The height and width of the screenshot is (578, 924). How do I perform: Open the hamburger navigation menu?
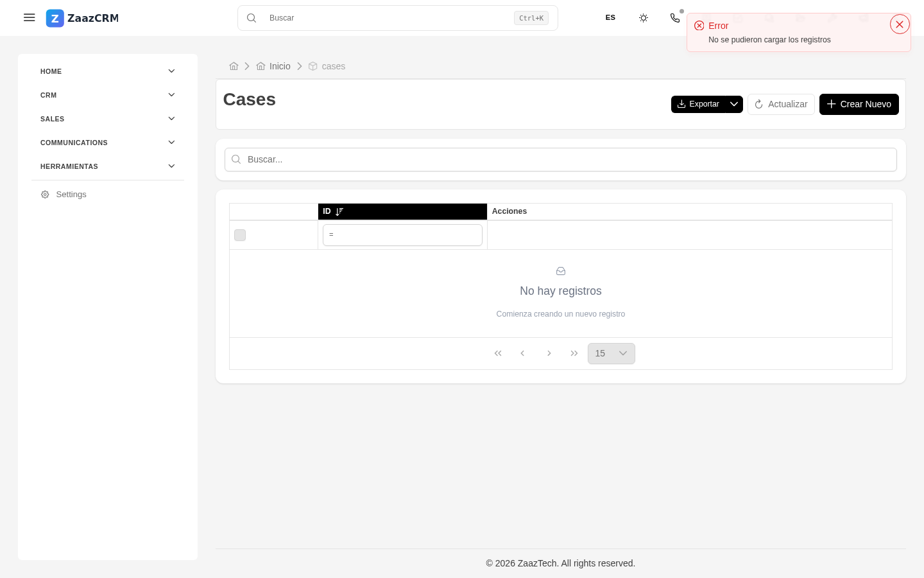pyautogui.click(x=30, y=18)
